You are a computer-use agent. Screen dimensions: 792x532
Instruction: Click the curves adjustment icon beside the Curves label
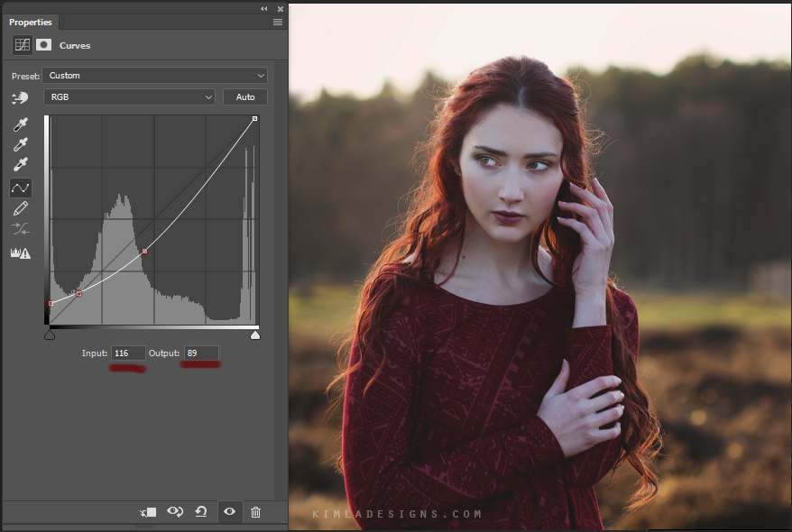22,44
